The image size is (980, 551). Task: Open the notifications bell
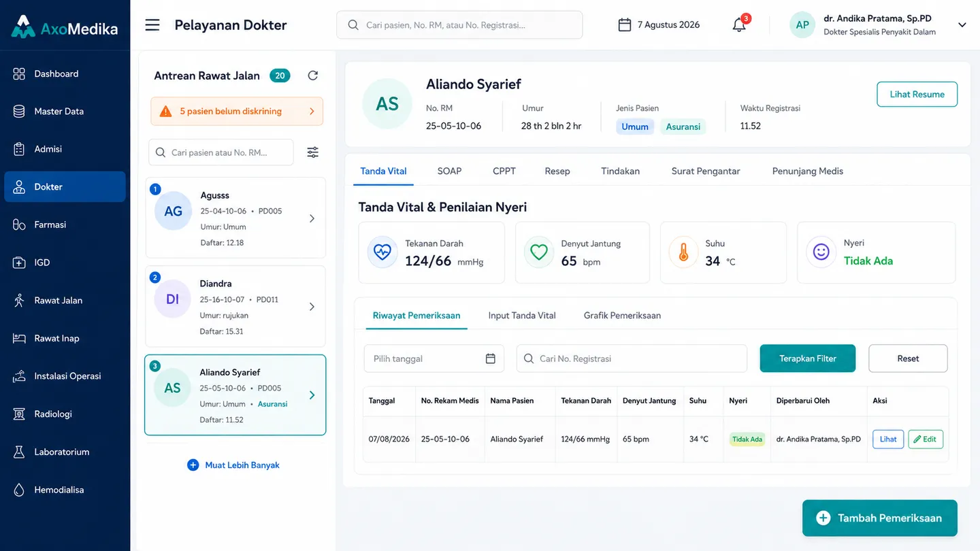pyautogui.click(x=739, y=25)
